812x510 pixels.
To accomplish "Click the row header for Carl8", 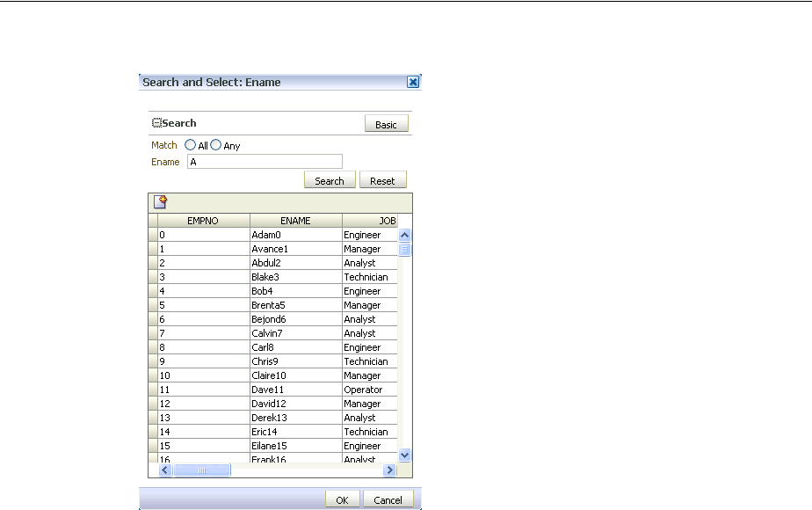I will 153,347.
